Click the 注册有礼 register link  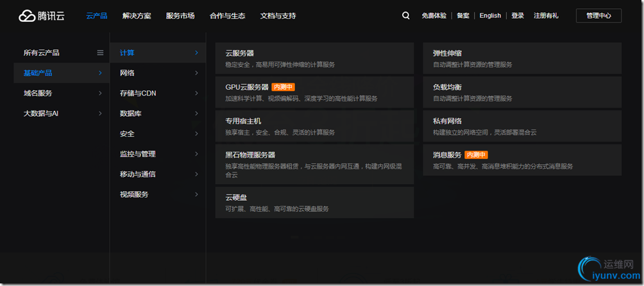click(x=546, y=15)
